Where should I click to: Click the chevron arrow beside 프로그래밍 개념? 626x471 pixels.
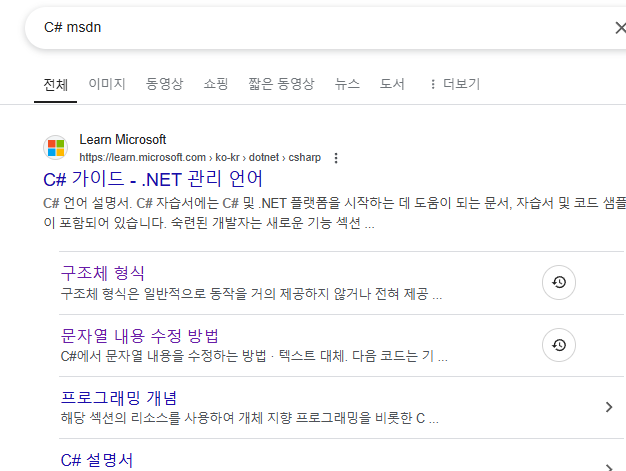click(x=609, y=407)
